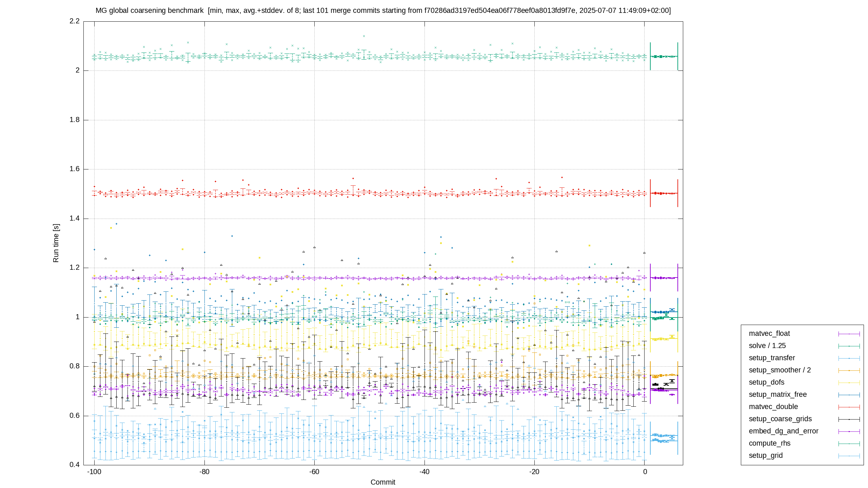Click the setup_smoother / 2 legend marker

849,370
